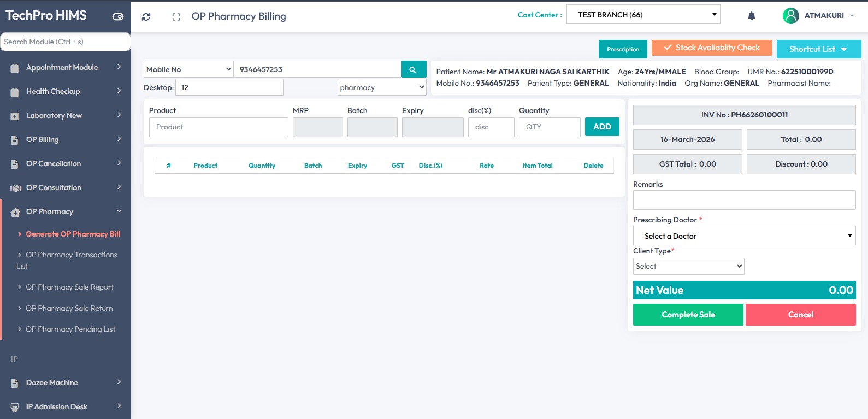Open the Cost Center branch dropdown
This screenshot has height=419, width=868.
[643, 15]
